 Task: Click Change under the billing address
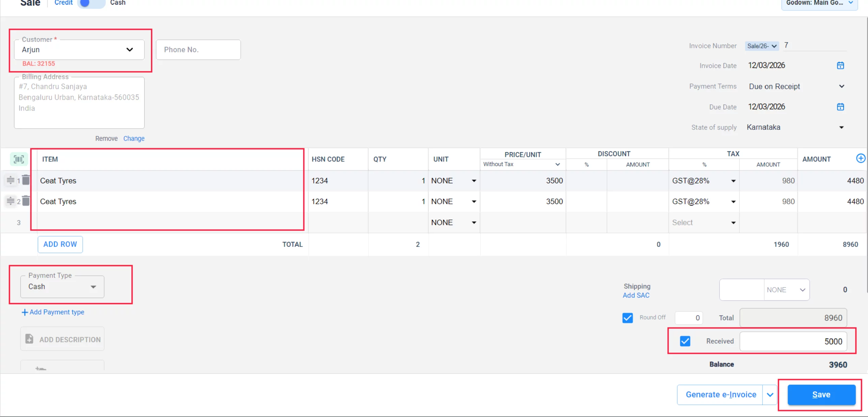click(x=134, y=138)
